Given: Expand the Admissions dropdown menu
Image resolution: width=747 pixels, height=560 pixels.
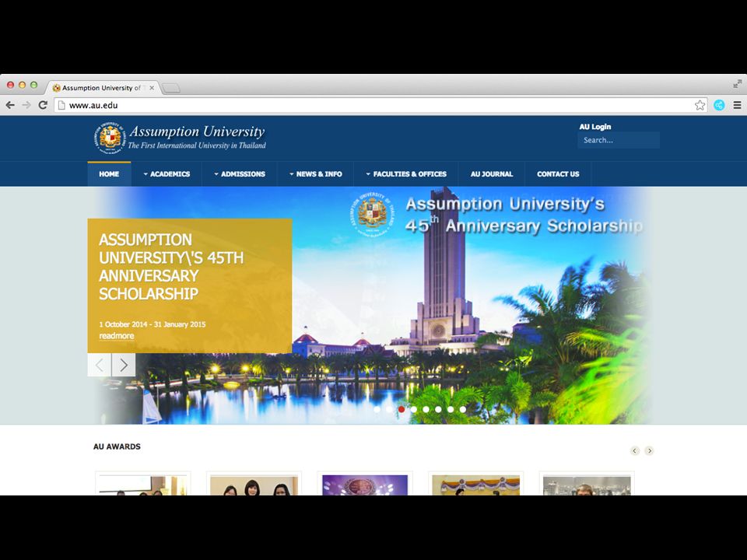Looking at the screenshot, I should (x=240, y=173).
